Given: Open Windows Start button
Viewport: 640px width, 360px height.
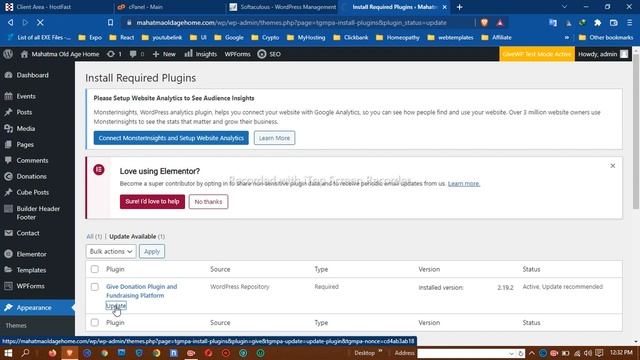Looking at the screenshot, I should pos(8,353).
